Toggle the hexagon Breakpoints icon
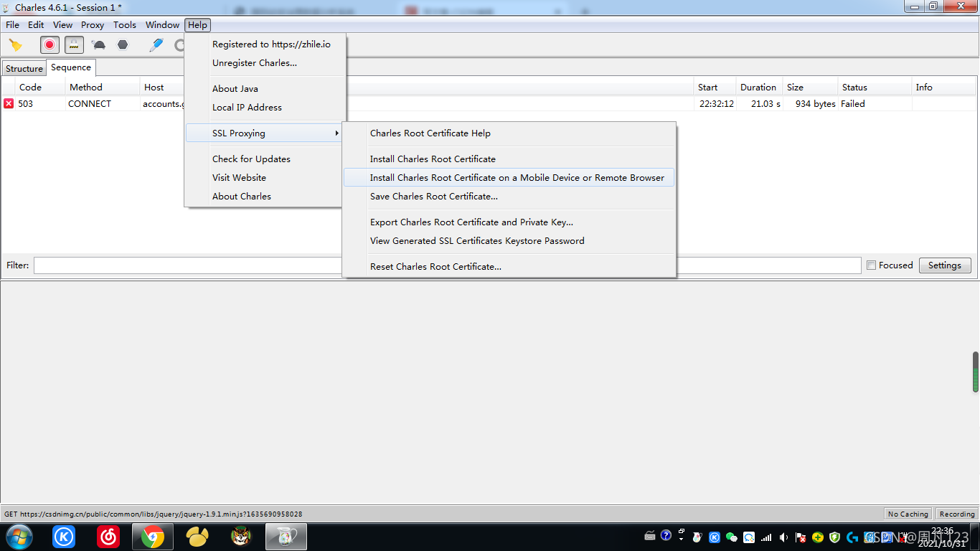Screen dimensions: 980x551 tap(123, 44)
